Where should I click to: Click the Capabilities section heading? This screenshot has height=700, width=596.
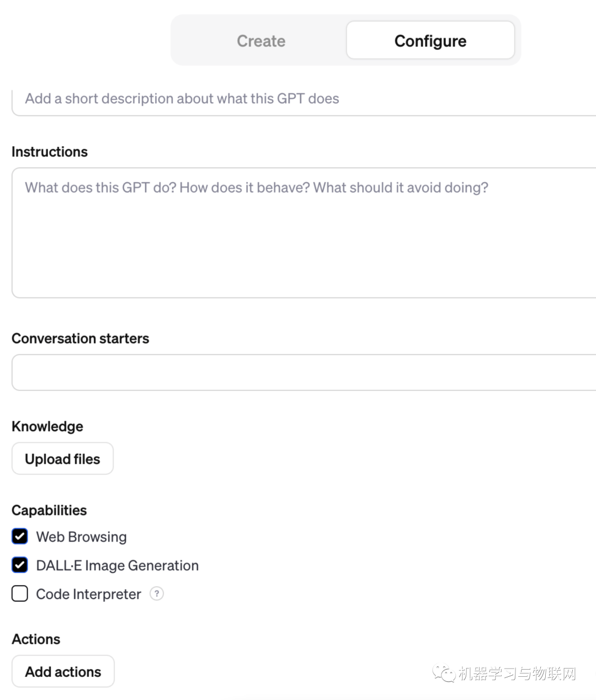coord(49,511)
